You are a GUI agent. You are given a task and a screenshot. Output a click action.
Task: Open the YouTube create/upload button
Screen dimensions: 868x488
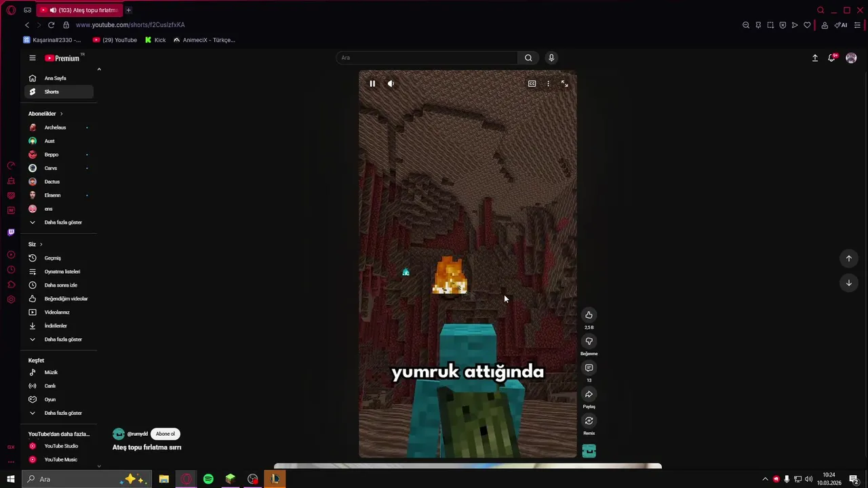pyautogui.click(x=815, y=58)
